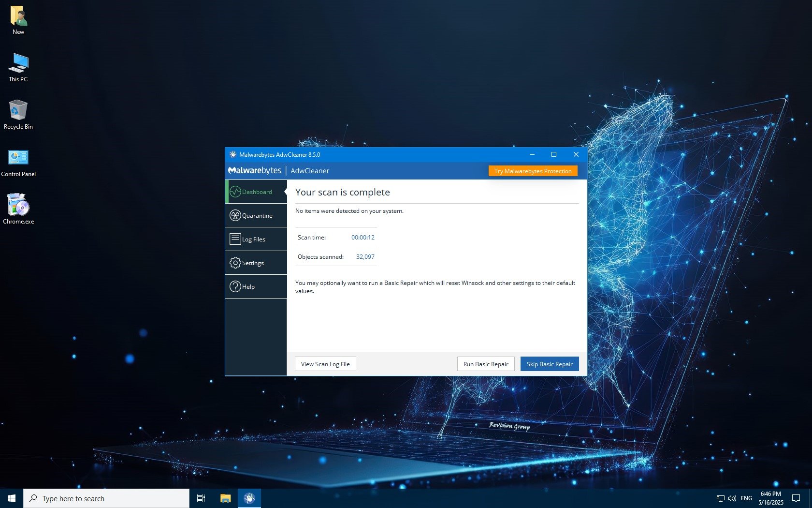Click ENG language indicator
This screenshot has height=508, width=812.
(x=746, y=498)
